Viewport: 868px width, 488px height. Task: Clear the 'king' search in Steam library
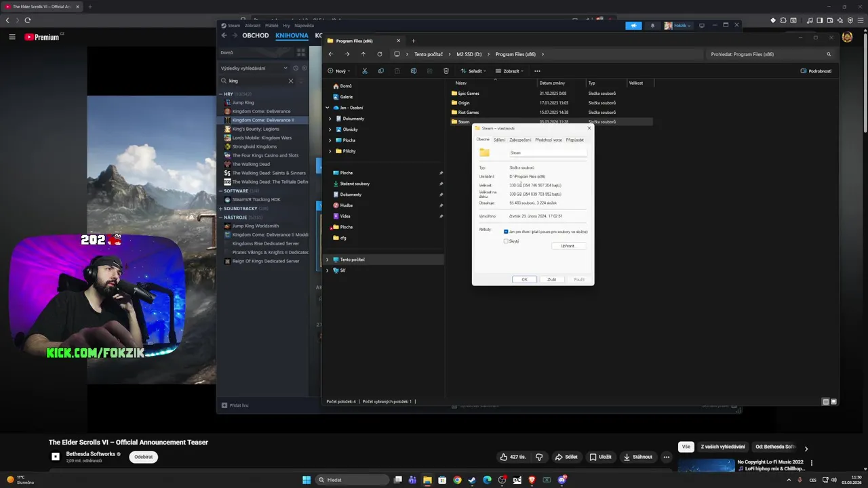coord(291,81)
